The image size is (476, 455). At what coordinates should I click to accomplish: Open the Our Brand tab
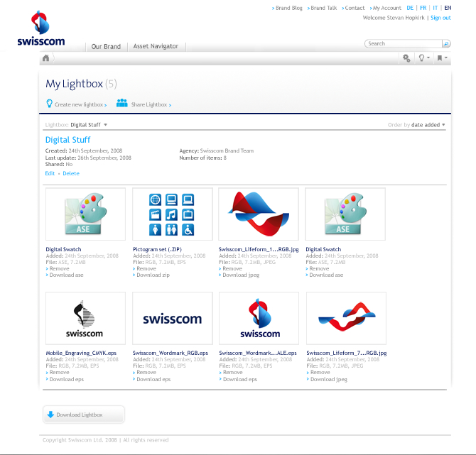click(x=106, y=46)
